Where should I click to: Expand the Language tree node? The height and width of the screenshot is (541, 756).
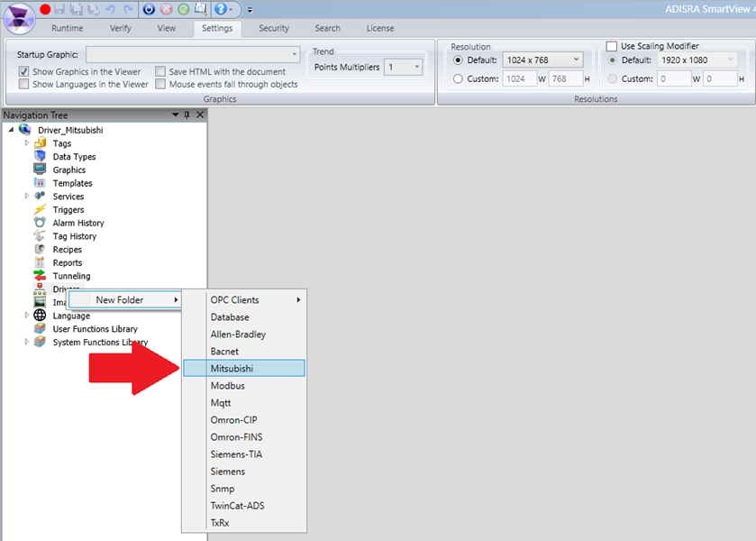[x=27, y=316]
